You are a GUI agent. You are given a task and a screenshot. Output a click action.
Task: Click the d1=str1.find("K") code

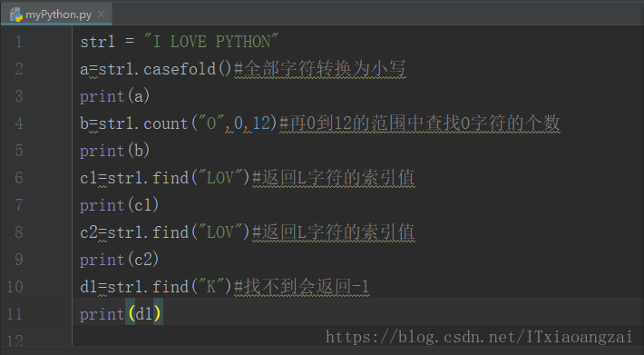[x=157, y=286]
